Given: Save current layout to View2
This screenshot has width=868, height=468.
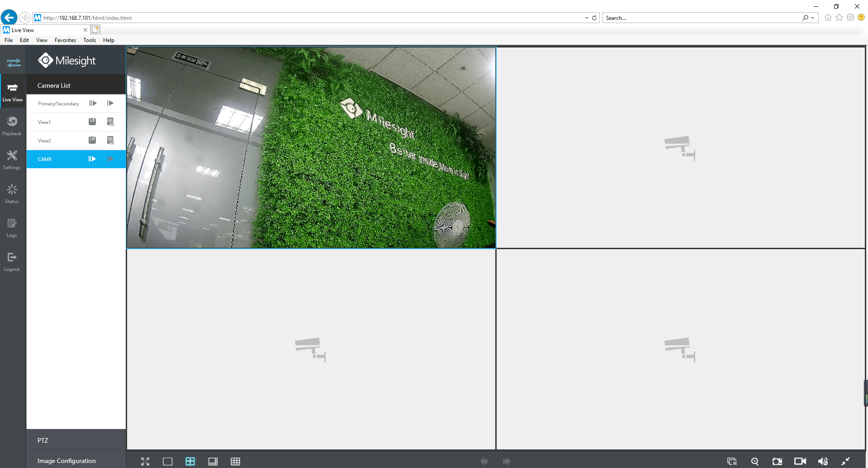Looking at the screenshot, I should (x=92, y=140).
